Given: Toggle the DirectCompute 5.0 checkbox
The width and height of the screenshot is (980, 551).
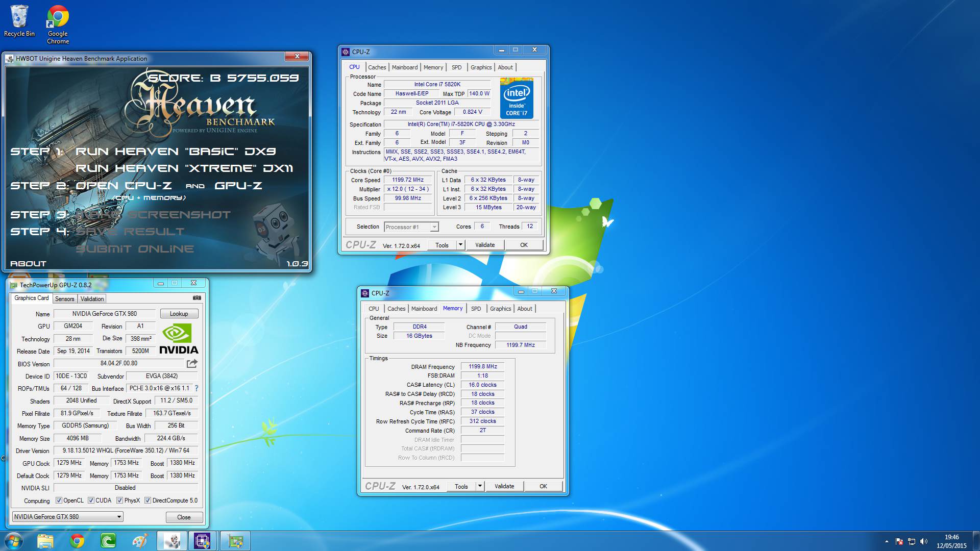Looking at the screenshot, I should [148, 500].
